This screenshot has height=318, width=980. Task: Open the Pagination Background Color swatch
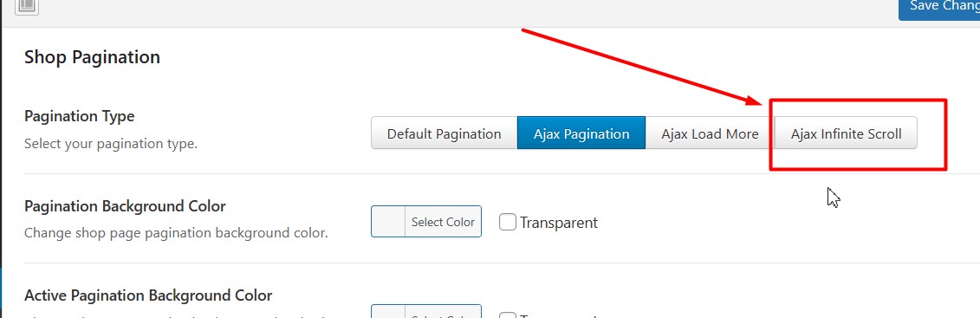[x=388, y=221]
